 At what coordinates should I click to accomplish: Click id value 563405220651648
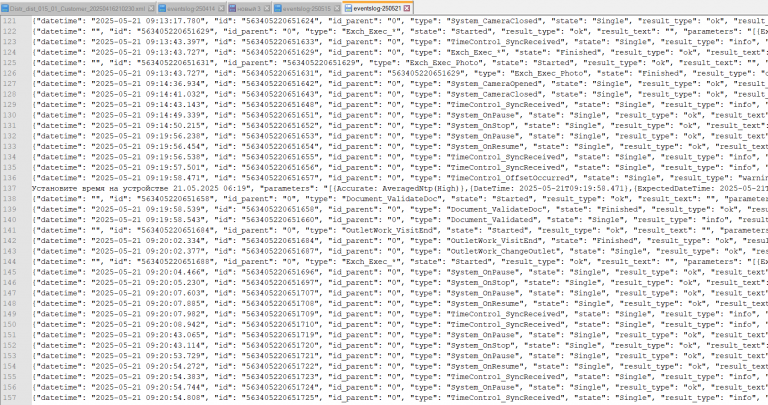(280, 105)
